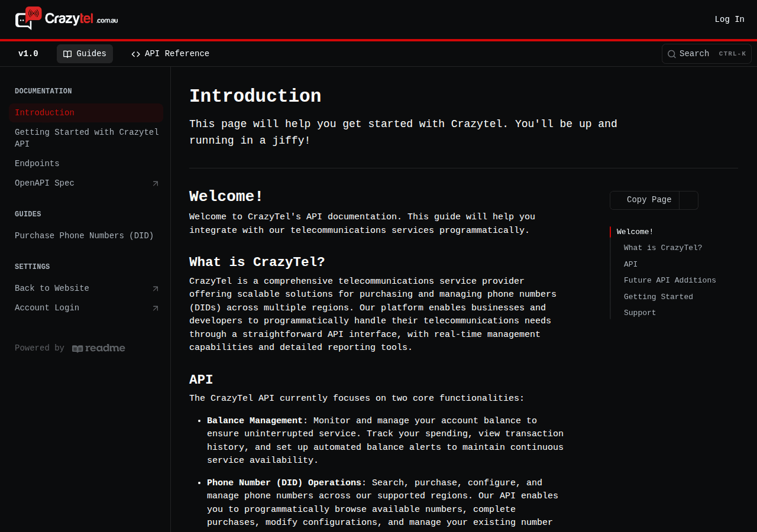Open the Copy Page dropdown arrow
Image resolution: width=757 pixels, height=532 pixels.
click(689, 200)
